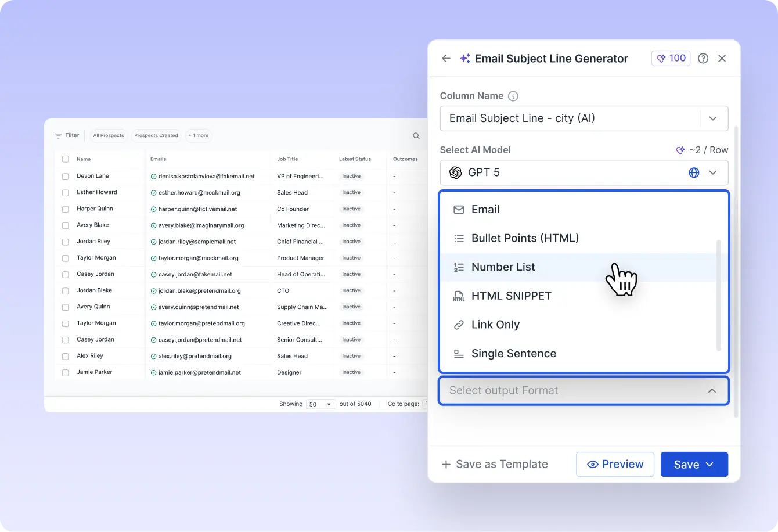
Task: Click the back arrow in the panel header
Action: 445,58
